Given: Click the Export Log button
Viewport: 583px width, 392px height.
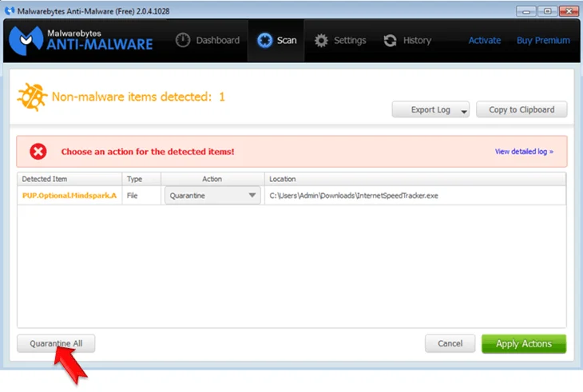Looking at the screenshot, I should pos(430,109).
